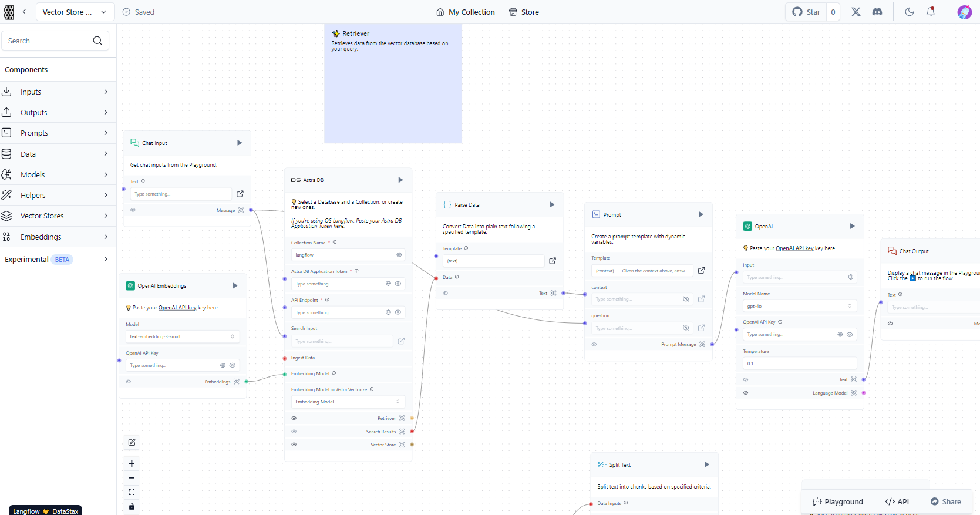This screenshot has height=515, width=980.
Task: Click the GitHub Star button
Action: click(806, 12)
